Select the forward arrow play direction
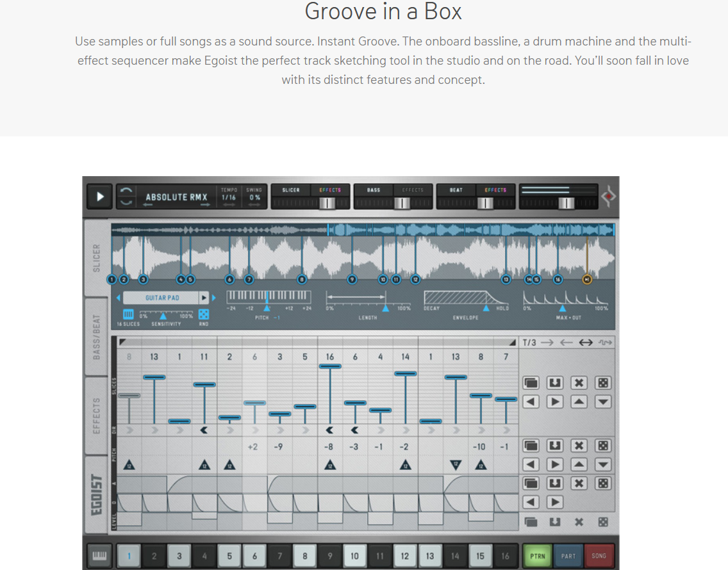 tap(548, 343)
